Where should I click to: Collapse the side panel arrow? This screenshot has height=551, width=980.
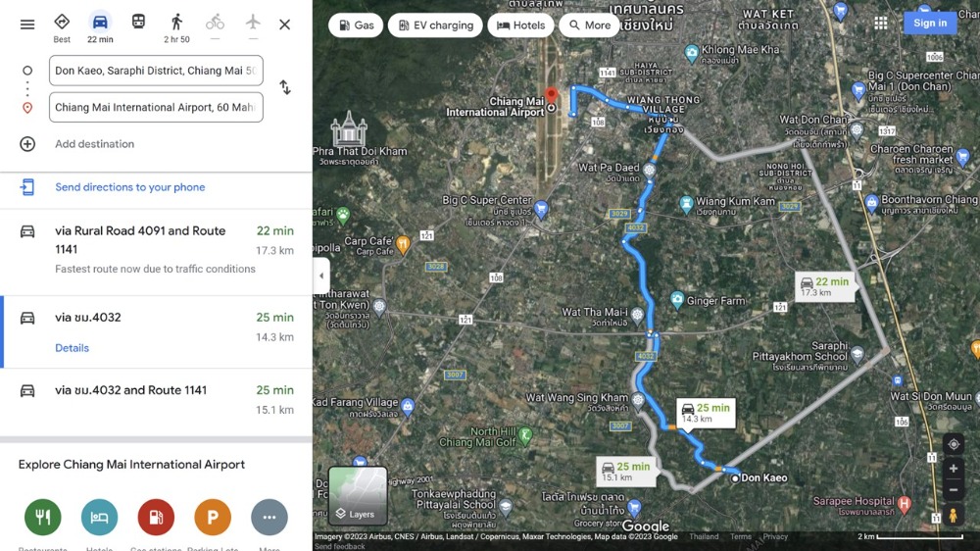321,275
